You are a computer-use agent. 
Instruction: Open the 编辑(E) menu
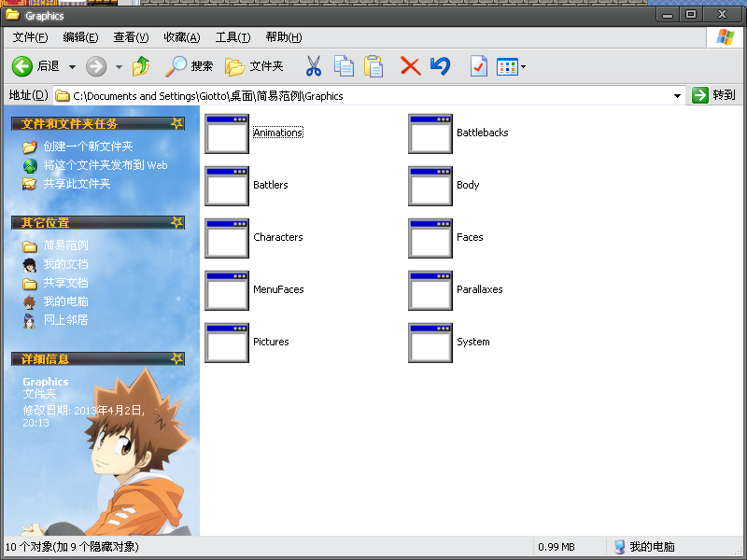coord(80,37)
